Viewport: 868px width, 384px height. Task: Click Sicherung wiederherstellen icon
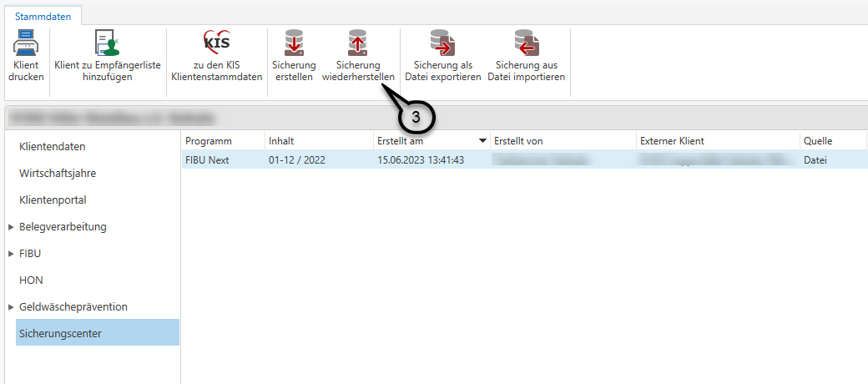click(x=357, y=43)
